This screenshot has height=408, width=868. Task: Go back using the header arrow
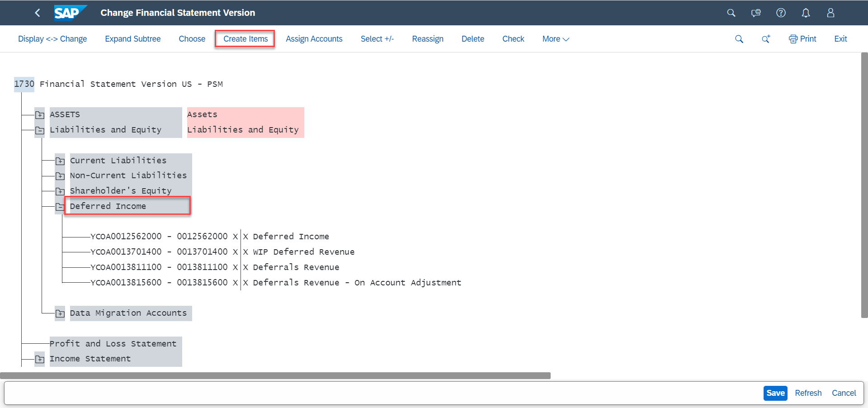pos(38,13)
